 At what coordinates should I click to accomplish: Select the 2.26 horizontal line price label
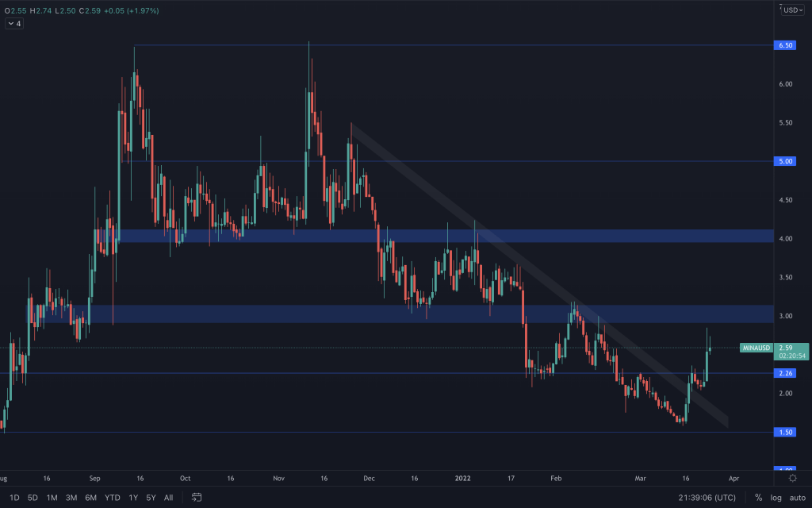point(785,373)
